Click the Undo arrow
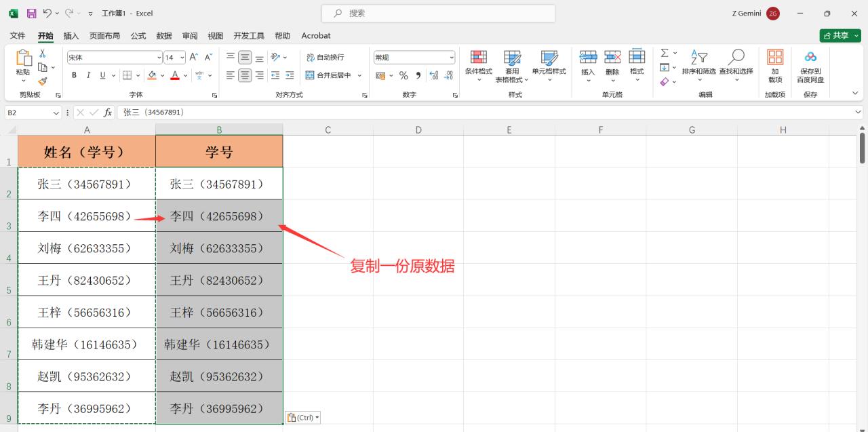The width and height of the screenshot is (868, 432). coord(47,13)
